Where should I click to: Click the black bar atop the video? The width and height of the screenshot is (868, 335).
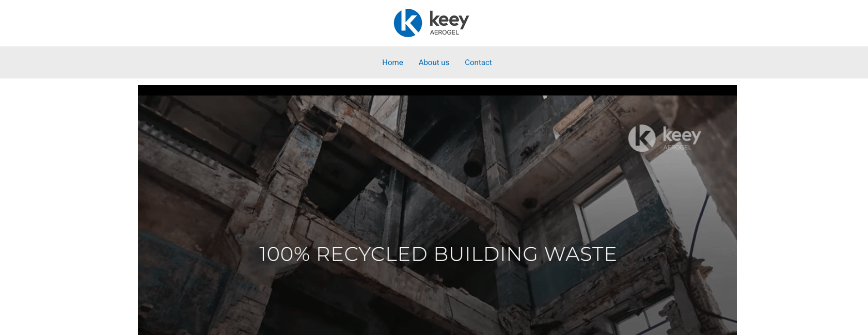pos(437,90)
